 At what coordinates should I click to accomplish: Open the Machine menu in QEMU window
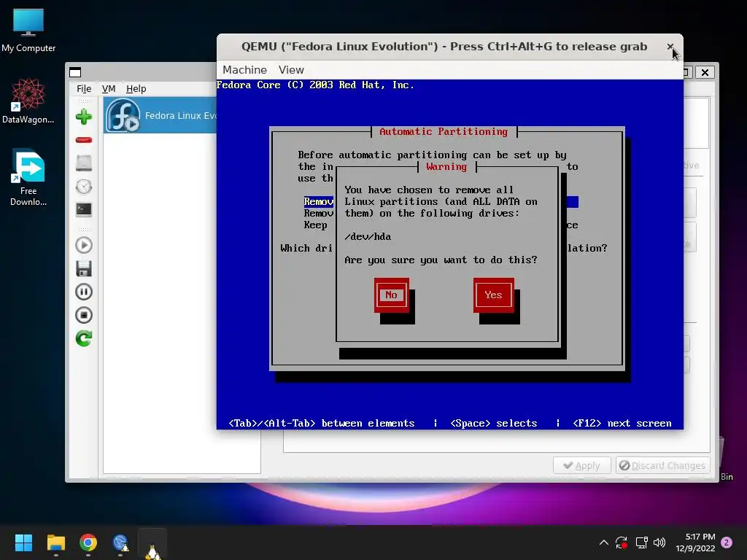click(245, 70)
